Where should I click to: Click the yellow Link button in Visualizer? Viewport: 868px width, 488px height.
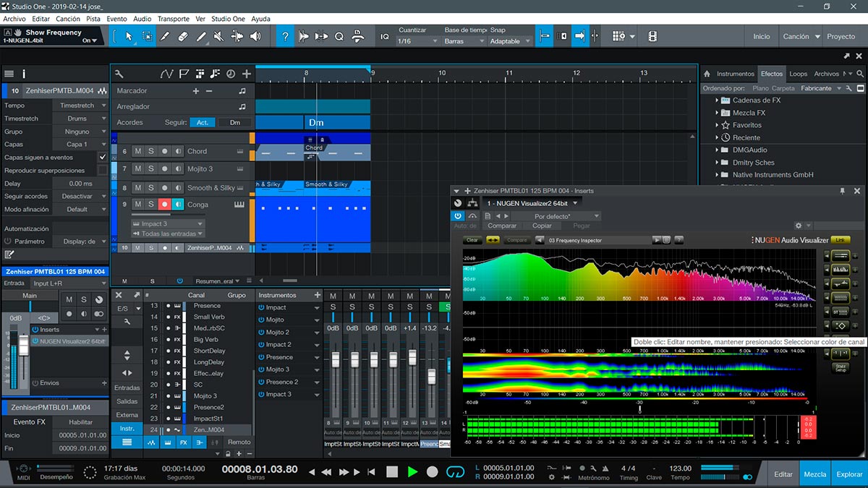(840, 239)
